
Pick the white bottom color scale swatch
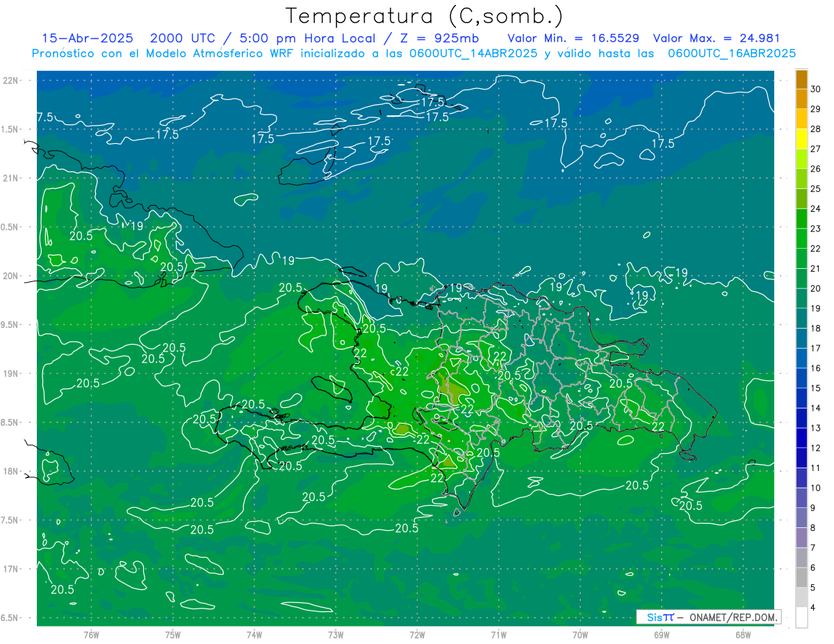pos(801,618)
